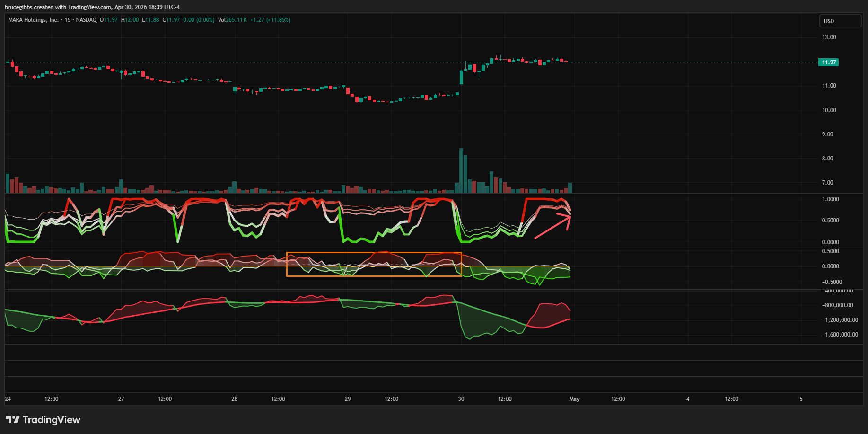868x434 pixels.
Task: Select the 27 date on the time axis
Action: 121,399
